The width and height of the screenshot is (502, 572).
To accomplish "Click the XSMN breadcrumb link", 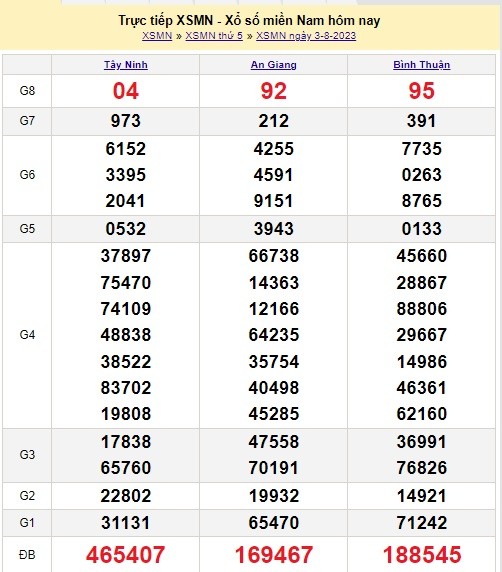I will coord(157,36).
